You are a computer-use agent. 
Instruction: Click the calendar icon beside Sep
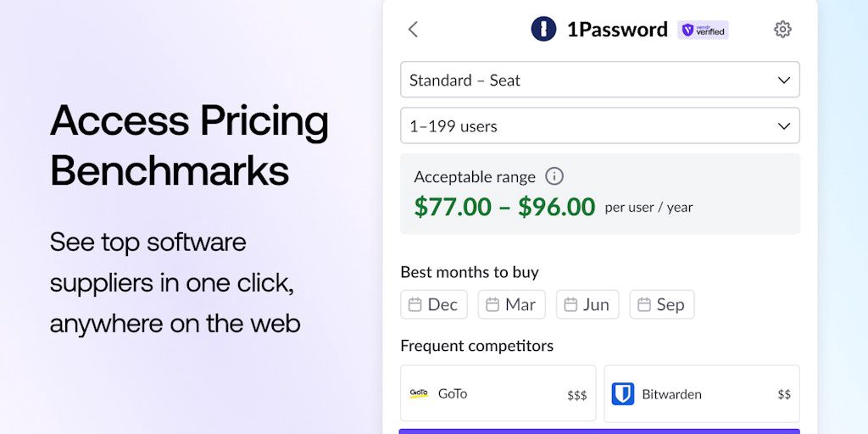[644, 304]
